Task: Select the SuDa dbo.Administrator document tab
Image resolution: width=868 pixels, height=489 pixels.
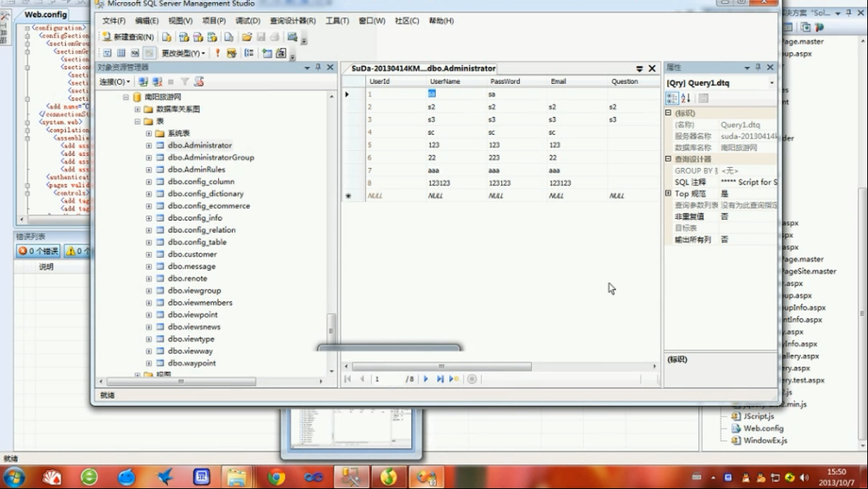Action: tap(423, 68)
